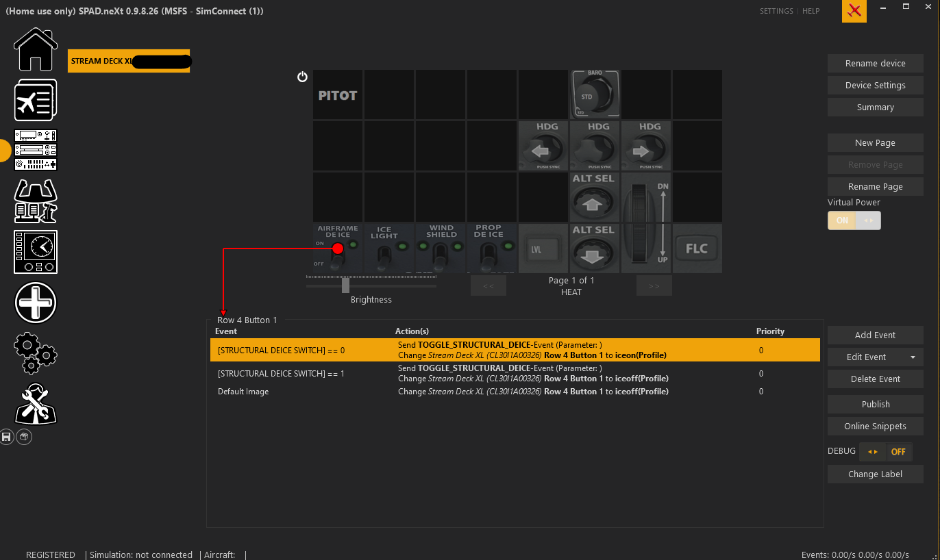This screenshot has height=560, width=940.
Task: Click the Publish button
Action: tap(876, 404)
